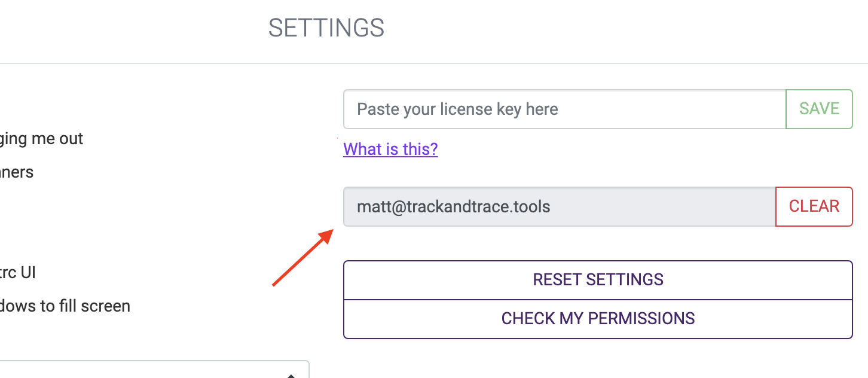
Task: Toggle the option label ending in "trc UI"
Action: pos(18,273)
